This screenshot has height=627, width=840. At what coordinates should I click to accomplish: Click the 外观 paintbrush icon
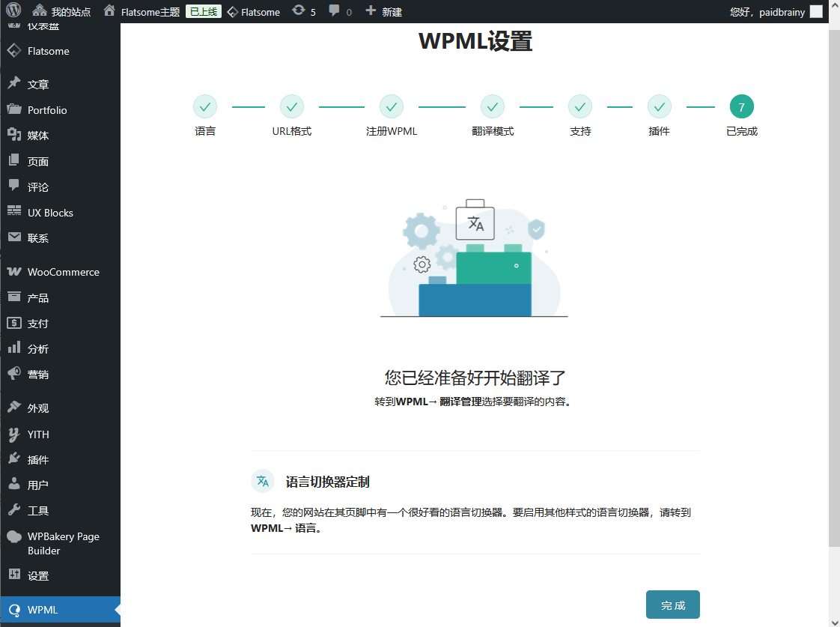click(x=14, y=408)
